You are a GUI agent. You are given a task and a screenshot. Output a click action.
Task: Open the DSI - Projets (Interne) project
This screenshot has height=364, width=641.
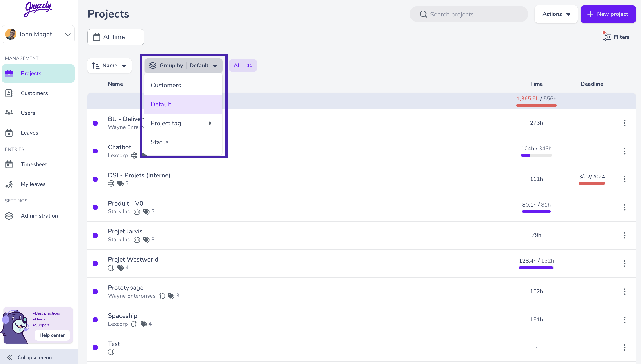click(139, 175)
